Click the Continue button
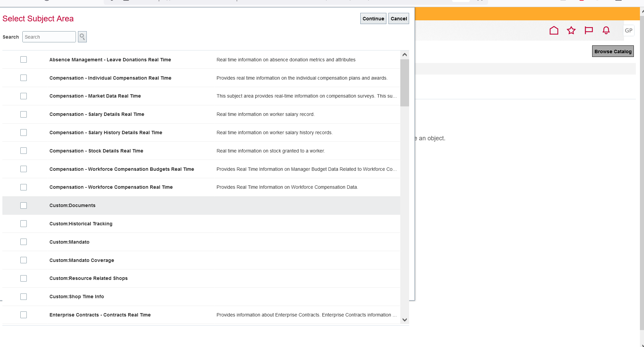Screen dimensions: 644x347 [x=373, y=19]
